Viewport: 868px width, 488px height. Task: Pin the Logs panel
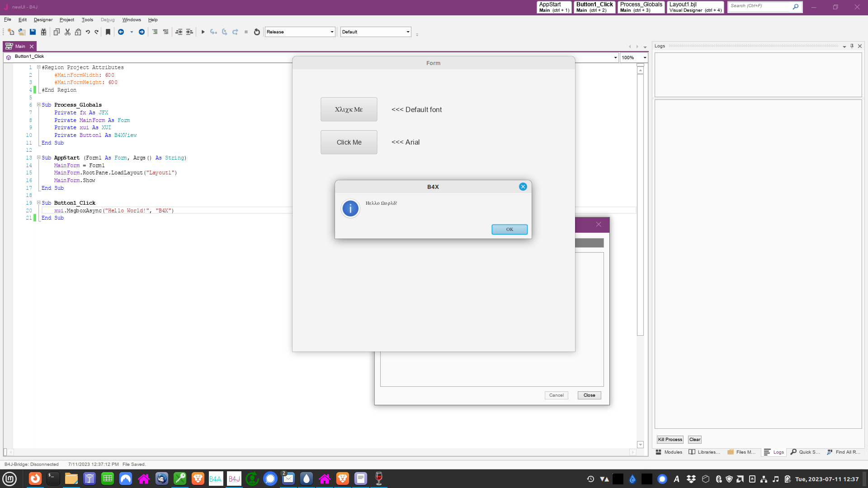point(852,46)
